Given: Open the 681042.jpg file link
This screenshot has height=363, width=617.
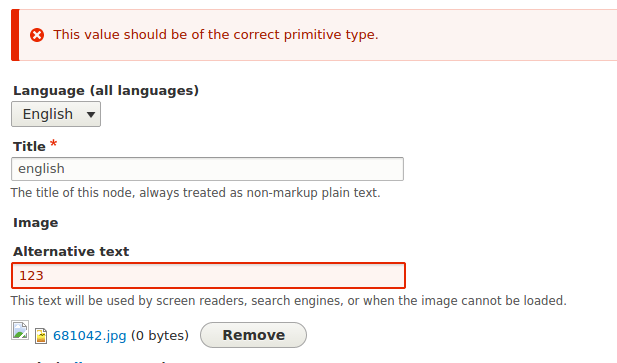Looking at the screenshot, I should point(90,335).
